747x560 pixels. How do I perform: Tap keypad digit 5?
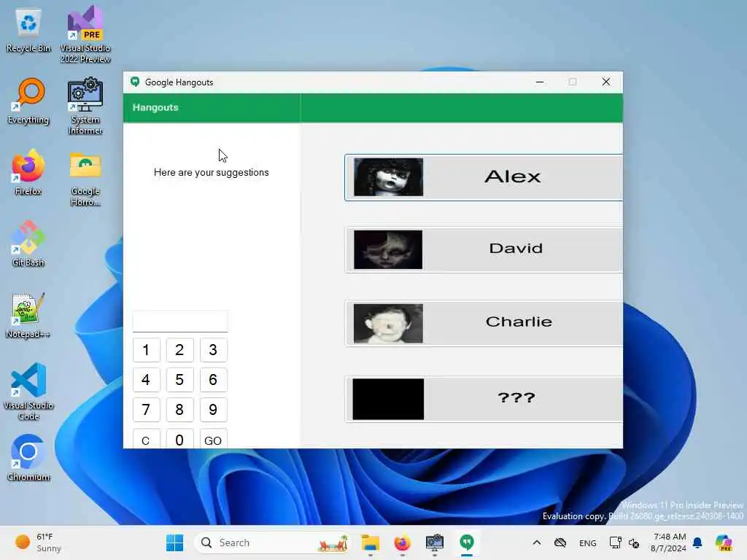click(179, 379)
